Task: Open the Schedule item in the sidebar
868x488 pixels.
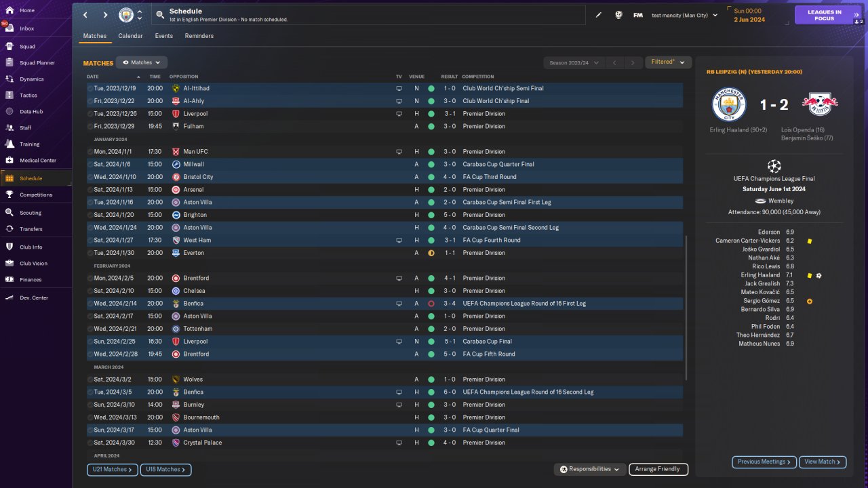Action: (x=35, y=178)
